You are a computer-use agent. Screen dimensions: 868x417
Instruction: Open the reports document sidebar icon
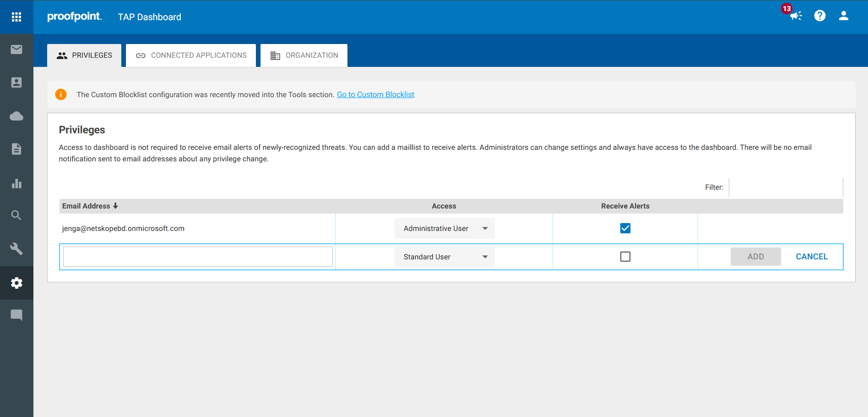[x=16, y=149]
